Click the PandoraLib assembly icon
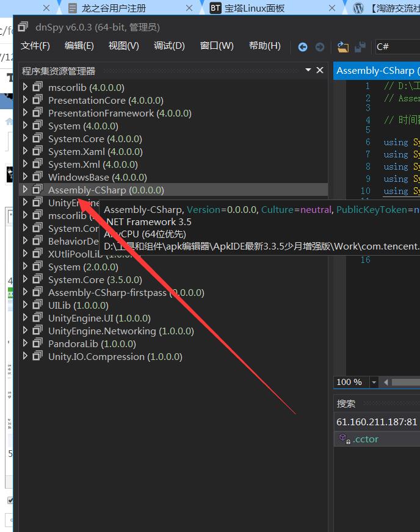 coord(37,344)
